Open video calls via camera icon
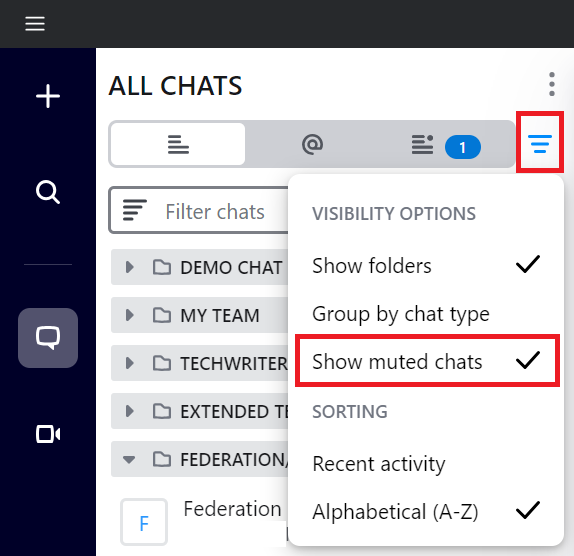574x556 pixels. point(48,434)
